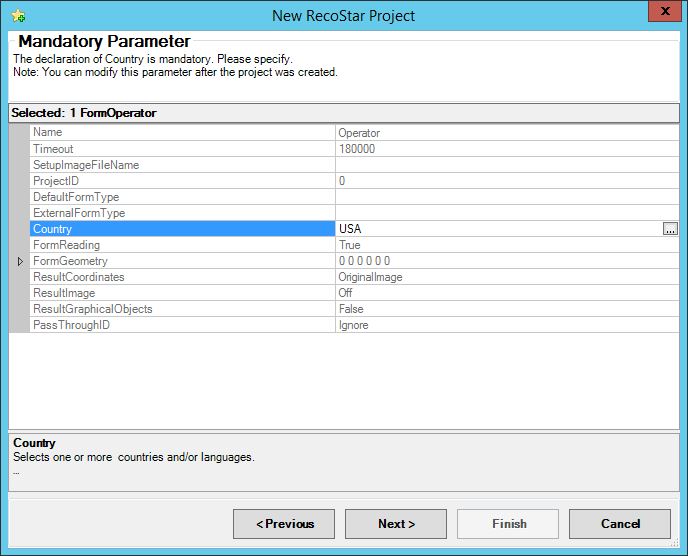
Task: Click the Selected: 1 FormOperator header
Action: pos(344,113)
